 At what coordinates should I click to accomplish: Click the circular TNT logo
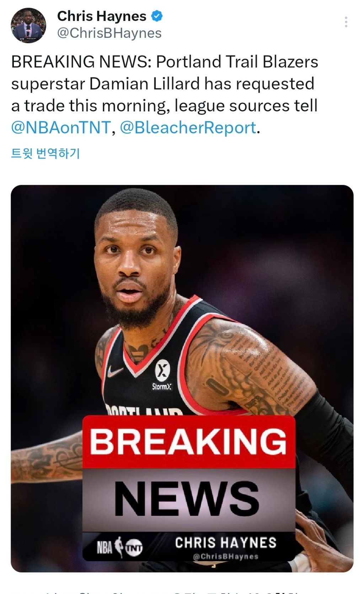134,548
